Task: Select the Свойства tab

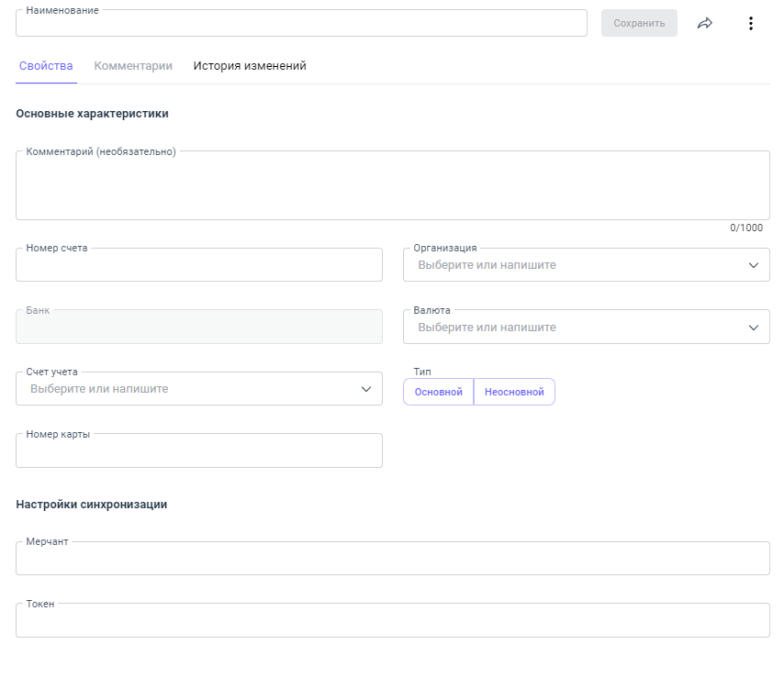Action: coord(46,66)
